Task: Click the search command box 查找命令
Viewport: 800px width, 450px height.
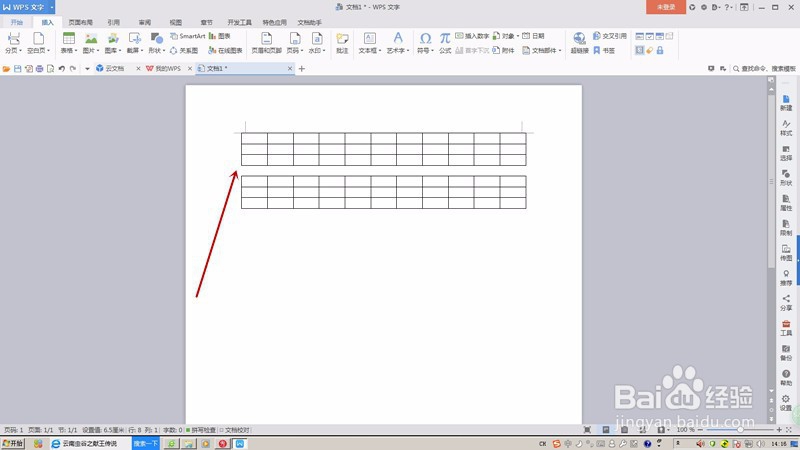Action: pyautogui.click(x=764, y=68)
